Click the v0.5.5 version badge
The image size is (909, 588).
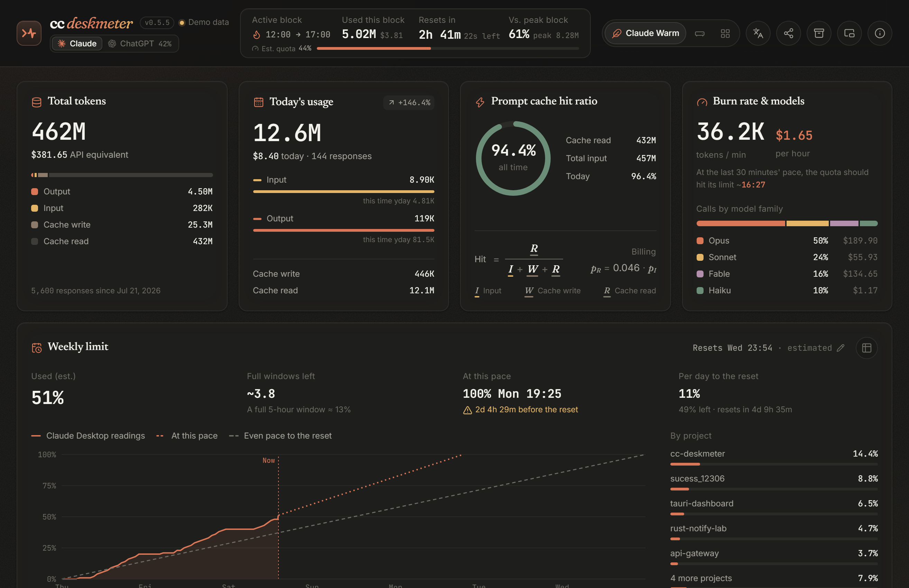(157, 22)
